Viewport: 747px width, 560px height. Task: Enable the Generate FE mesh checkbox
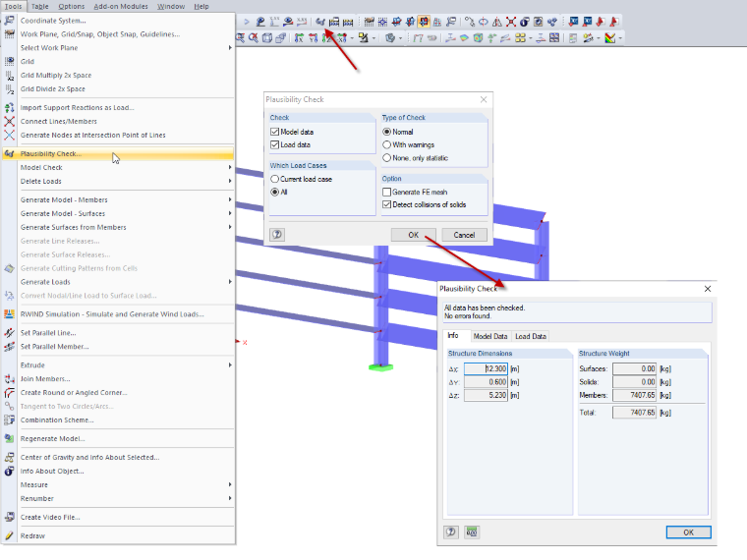(387, 192)
